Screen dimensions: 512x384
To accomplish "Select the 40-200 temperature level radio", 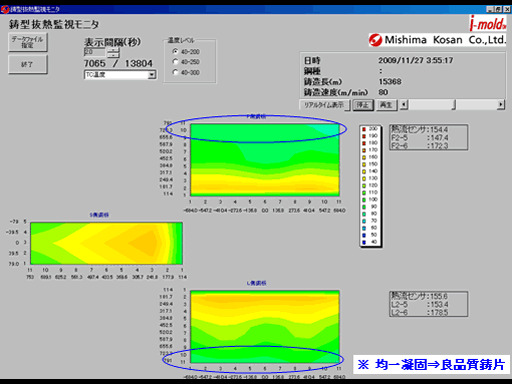I will pyautogui.click(x=175, y=51).
